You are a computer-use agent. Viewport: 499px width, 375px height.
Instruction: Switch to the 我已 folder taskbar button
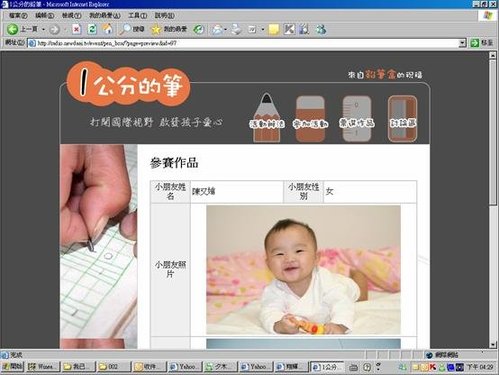pyautogui.click(x=78, y=367)
